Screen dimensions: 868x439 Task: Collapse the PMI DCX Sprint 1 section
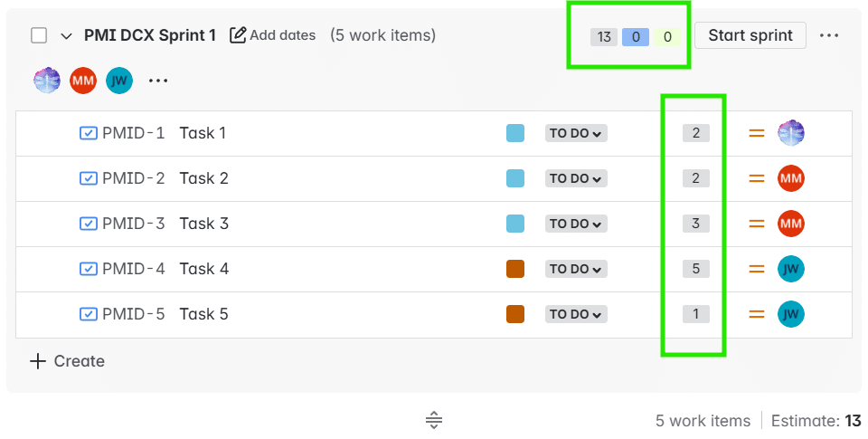click(x=66, y=35)
